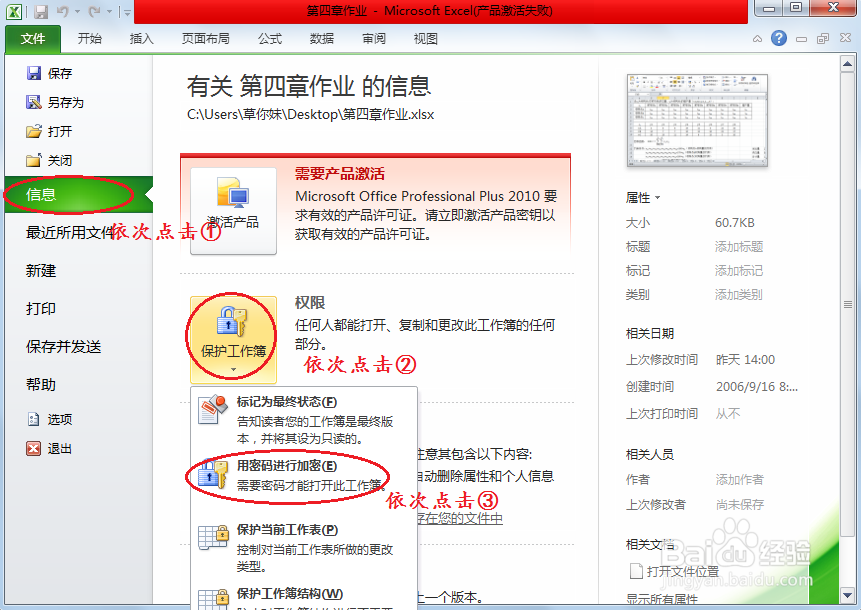
Task: Expand the 属性 dropdown
Action: (643, 198)
